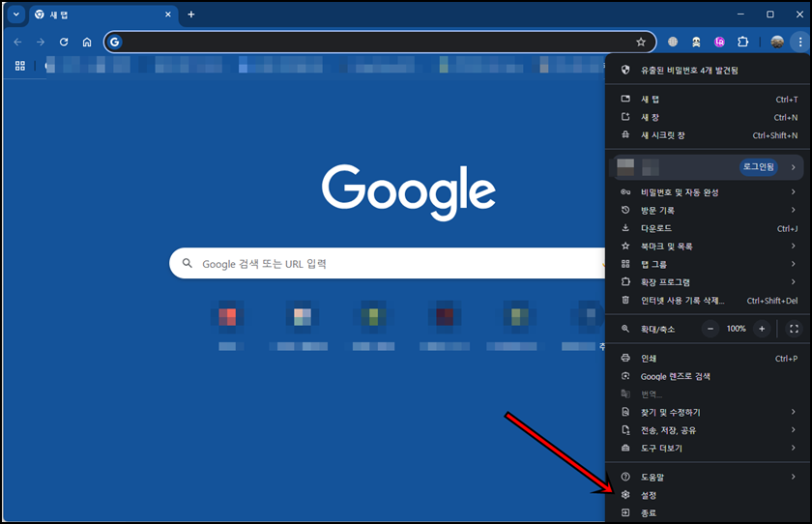Close the 새 탭 tab
812x524 pixels.
[x=168, y=15]
